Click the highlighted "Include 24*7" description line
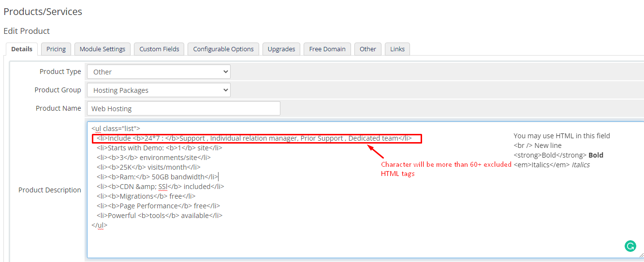 click(254, 138)
